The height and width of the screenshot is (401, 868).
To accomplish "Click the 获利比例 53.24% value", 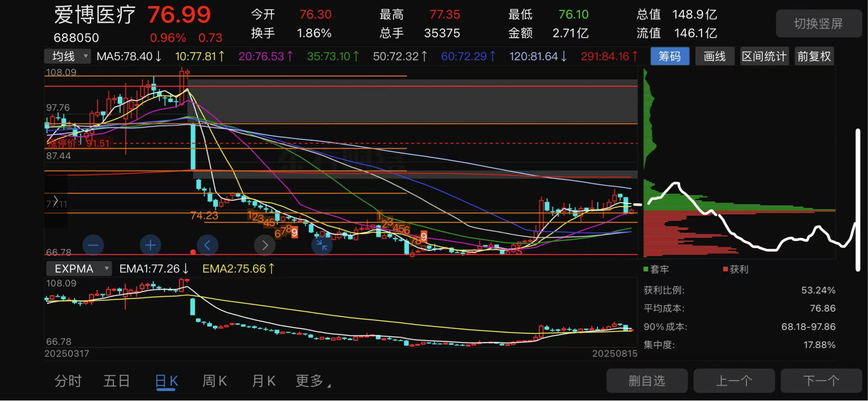I will point(818,290).
